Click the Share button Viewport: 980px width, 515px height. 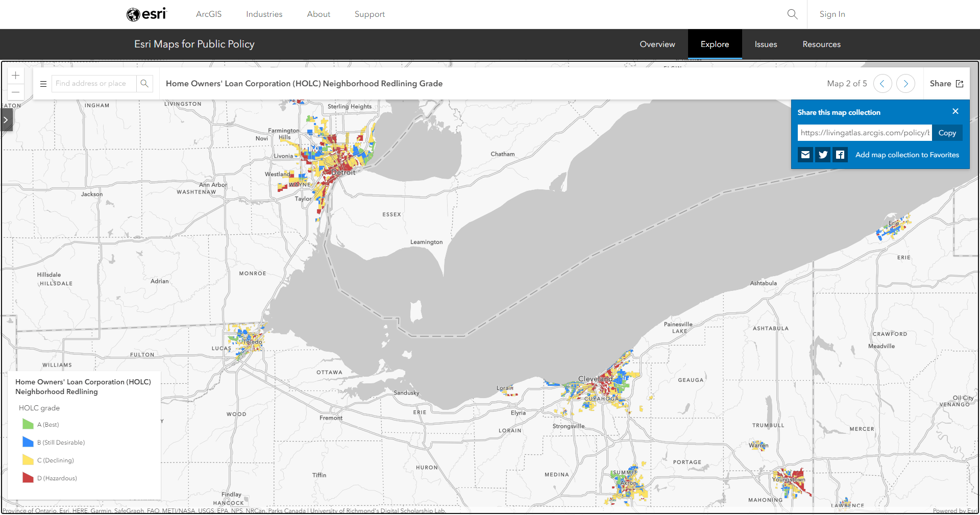[x=946, y=84]
